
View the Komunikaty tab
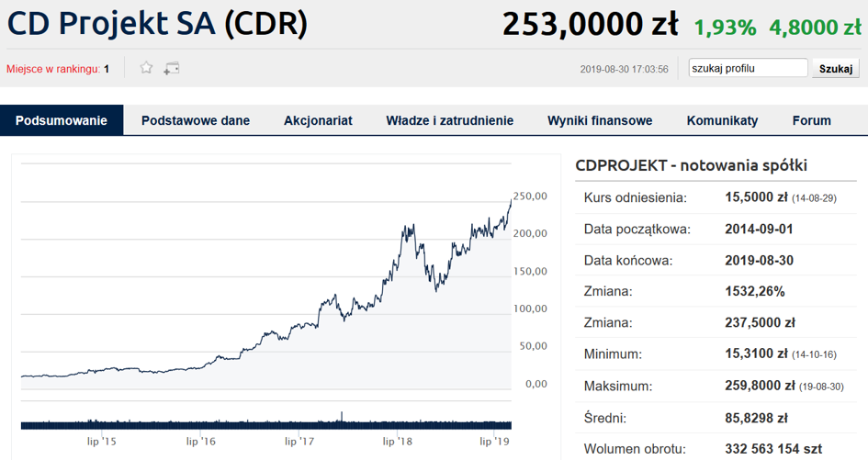coord(722,120)
